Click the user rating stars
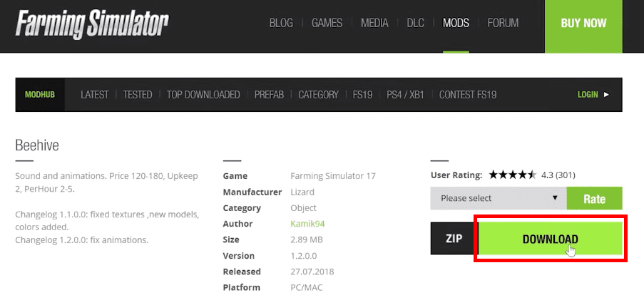Screen dimensions: 644x305 click(512, 175)
